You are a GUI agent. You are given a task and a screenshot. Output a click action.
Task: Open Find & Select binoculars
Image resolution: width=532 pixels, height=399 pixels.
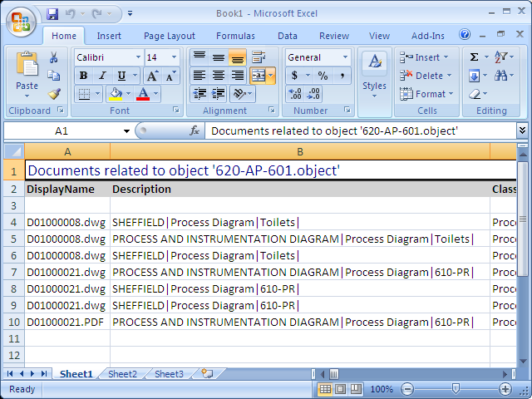tap(500, 76)
